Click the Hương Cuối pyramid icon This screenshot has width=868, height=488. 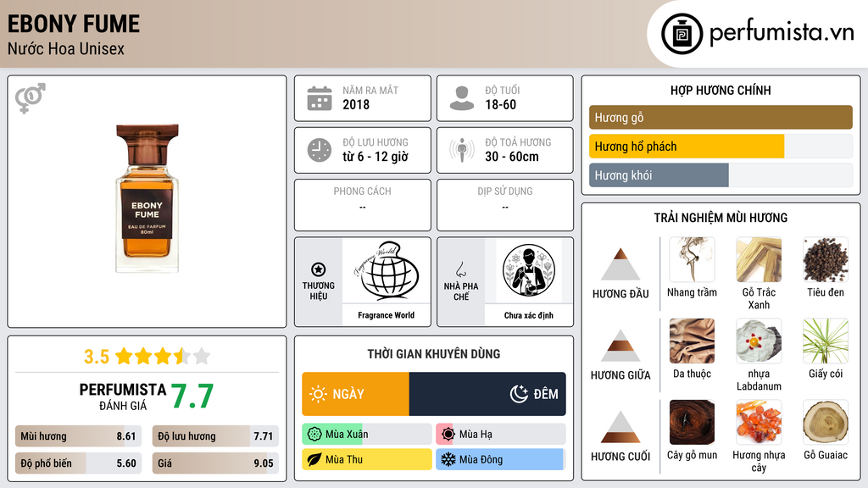click(x=620, y=427)
